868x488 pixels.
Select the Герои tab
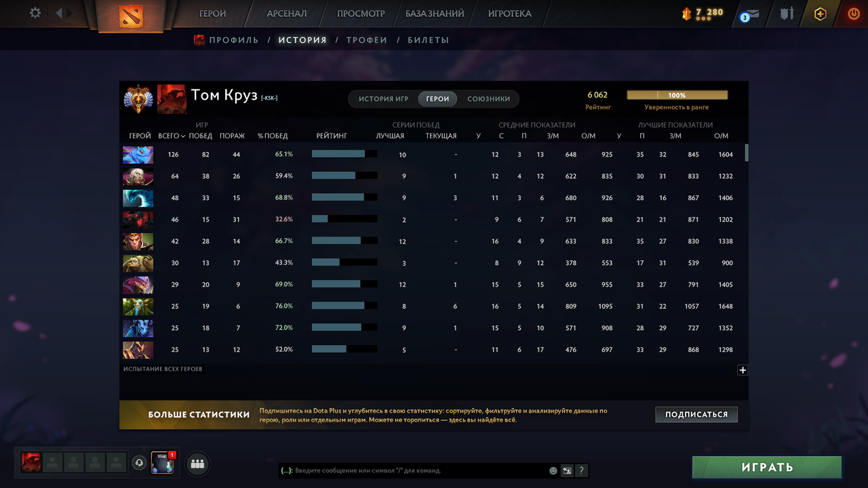click(437, 99)
